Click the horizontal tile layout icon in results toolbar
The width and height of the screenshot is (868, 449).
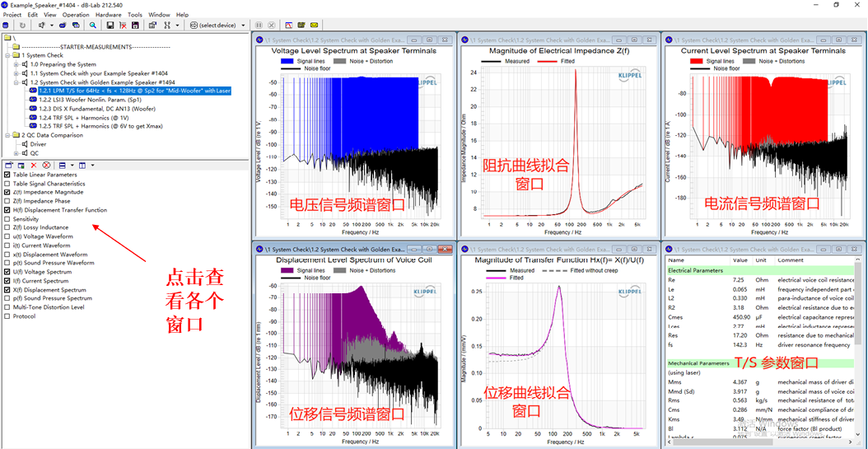point(62,165)
